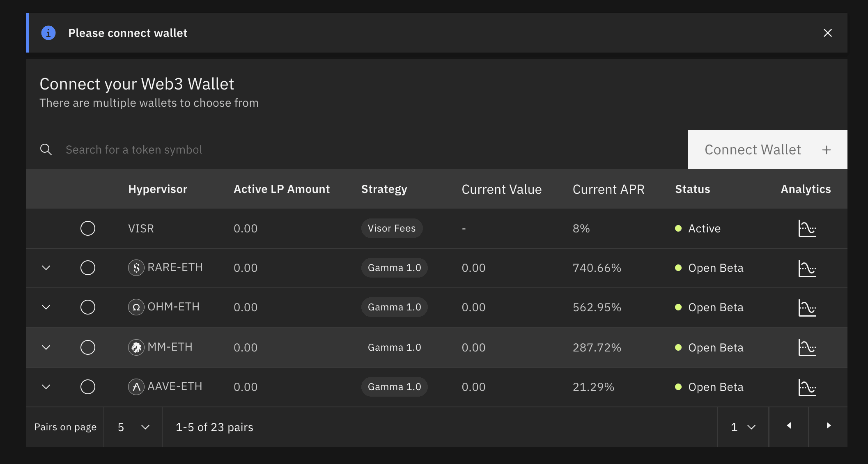The image size is (868, 464).
Task: Click the Visor Fees strategy tag
Action: [x=392, y=228]
